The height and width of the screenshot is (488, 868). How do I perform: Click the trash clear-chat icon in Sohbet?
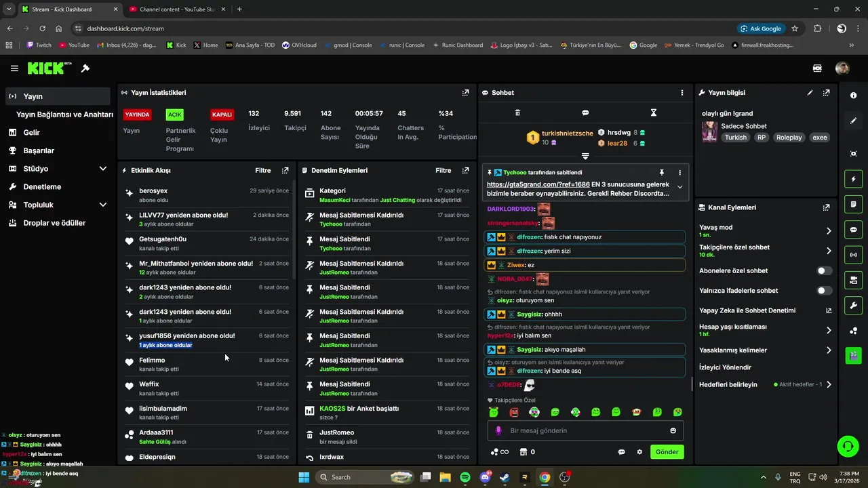517,113
